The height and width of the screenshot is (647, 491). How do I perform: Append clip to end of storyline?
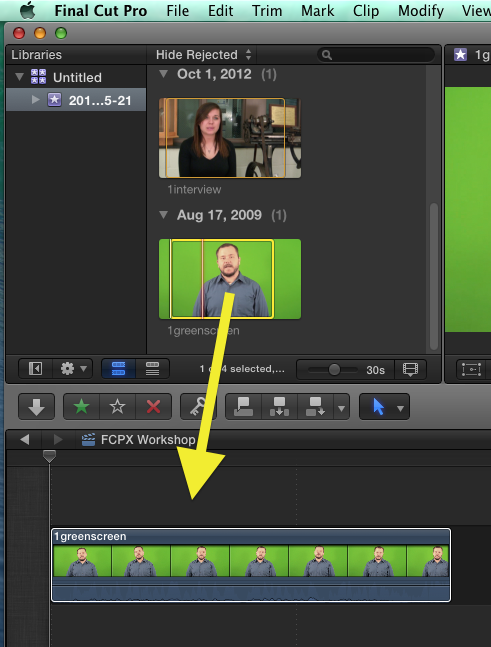point(315,407)
